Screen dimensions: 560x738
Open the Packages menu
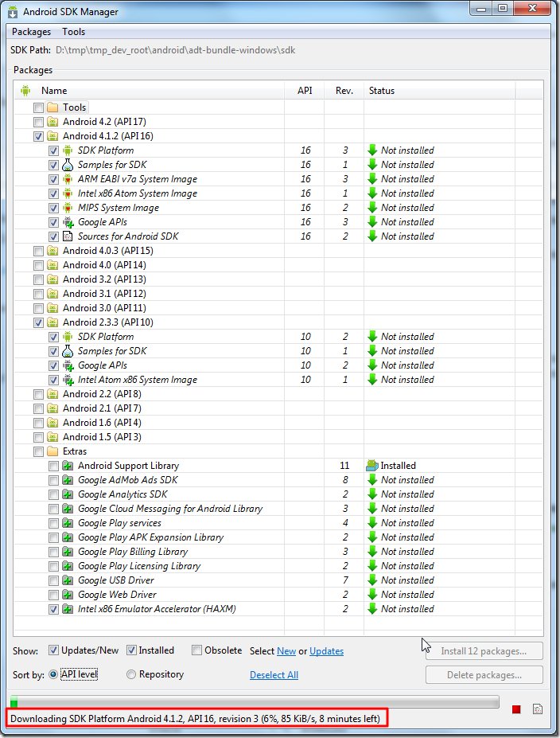click(x=31, y=32)
